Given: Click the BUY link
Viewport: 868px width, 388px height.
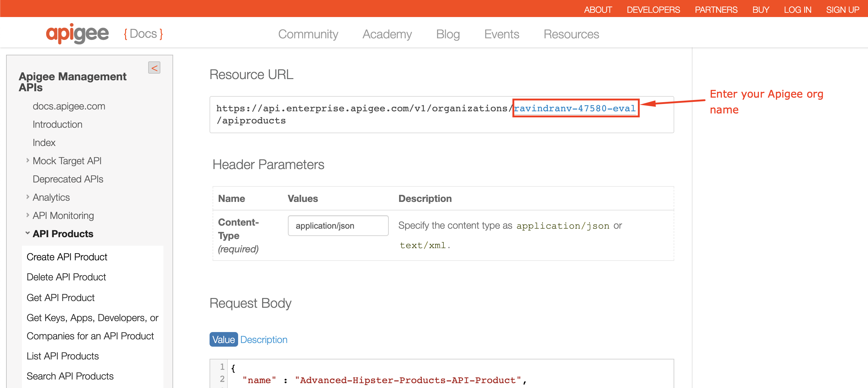Looking at the screenshot, I should click(760, 10).
